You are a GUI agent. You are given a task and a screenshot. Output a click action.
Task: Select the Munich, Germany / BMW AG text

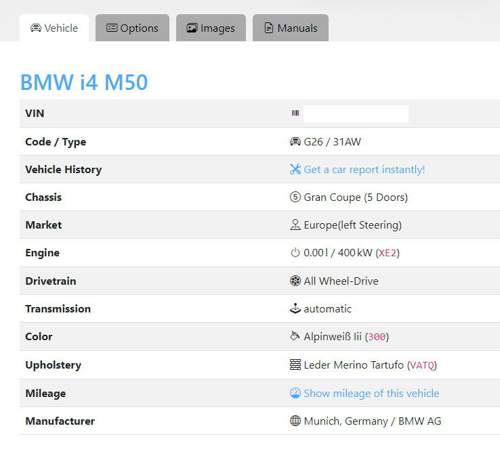tap(373, 421)
